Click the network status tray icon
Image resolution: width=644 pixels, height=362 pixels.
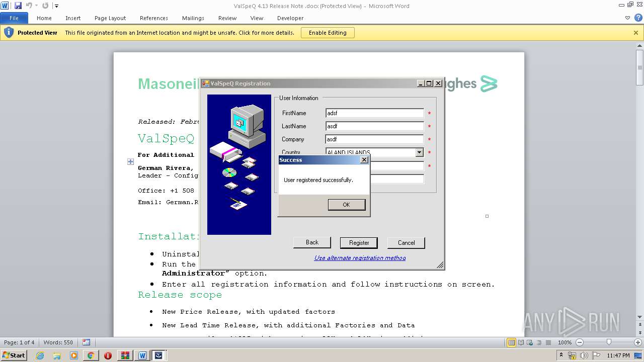(x=573, y=355)
